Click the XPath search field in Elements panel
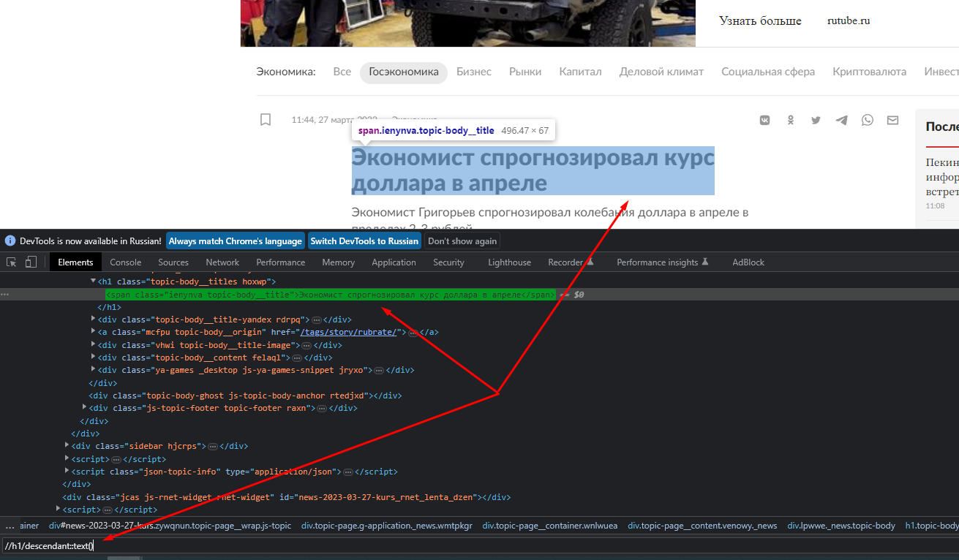This screenshot has width=959, height=560. (479, 545)
